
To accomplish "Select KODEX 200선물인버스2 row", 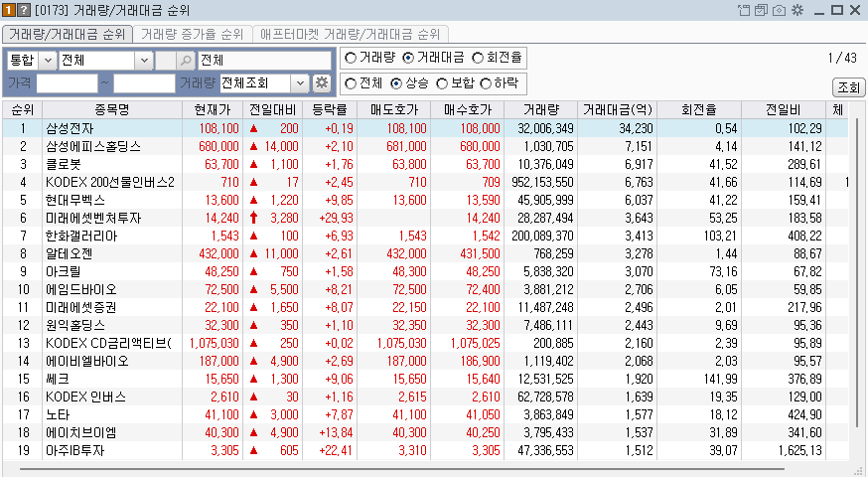I will tap(425, 182).
